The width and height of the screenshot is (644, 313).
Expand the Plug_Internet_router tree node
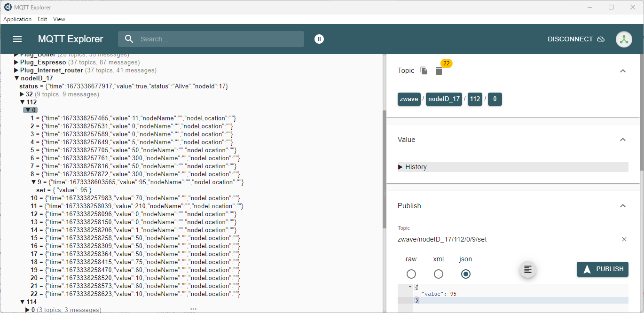(16, 70)
